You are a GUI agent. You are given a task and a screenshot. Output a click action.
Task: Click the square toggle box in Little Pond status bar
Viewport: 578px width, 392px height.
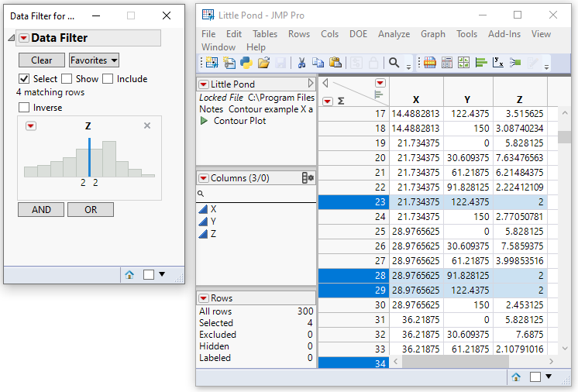535,377
